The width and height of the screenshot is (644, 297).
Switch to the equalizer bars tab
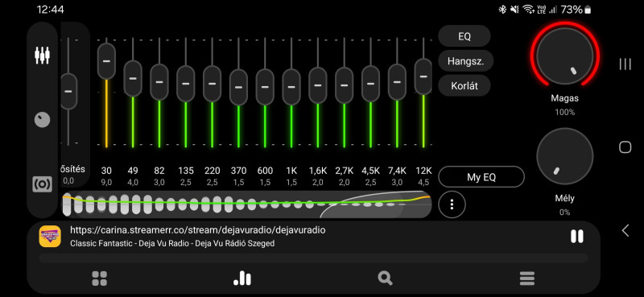[x=242, y=278]
